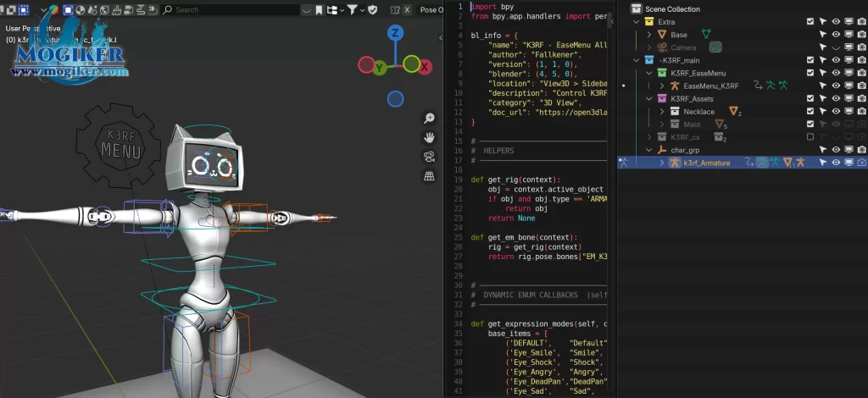Click the hand pan-view icon

tap(429, 138)
